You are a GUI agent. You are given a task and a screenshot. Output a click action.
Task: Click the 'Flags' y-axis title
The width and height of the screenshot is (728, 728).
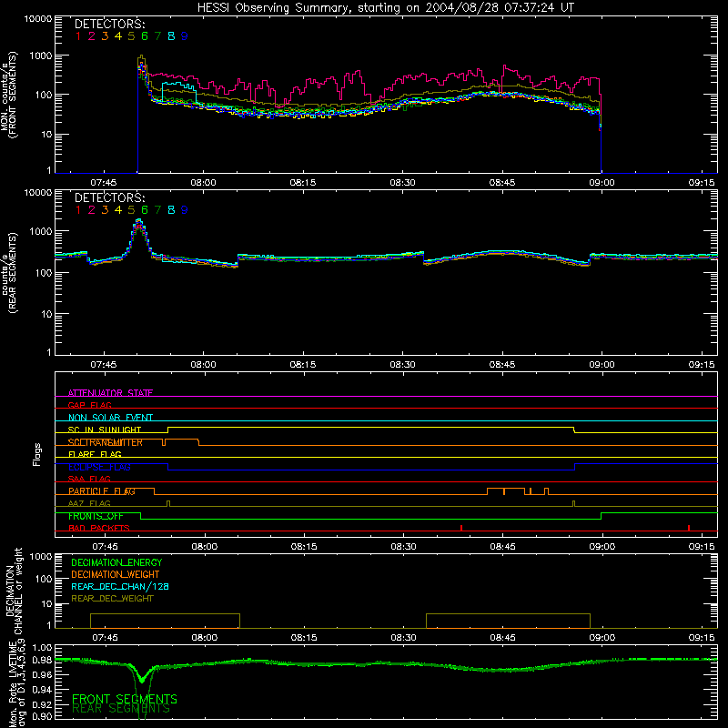tap(36, 454)
